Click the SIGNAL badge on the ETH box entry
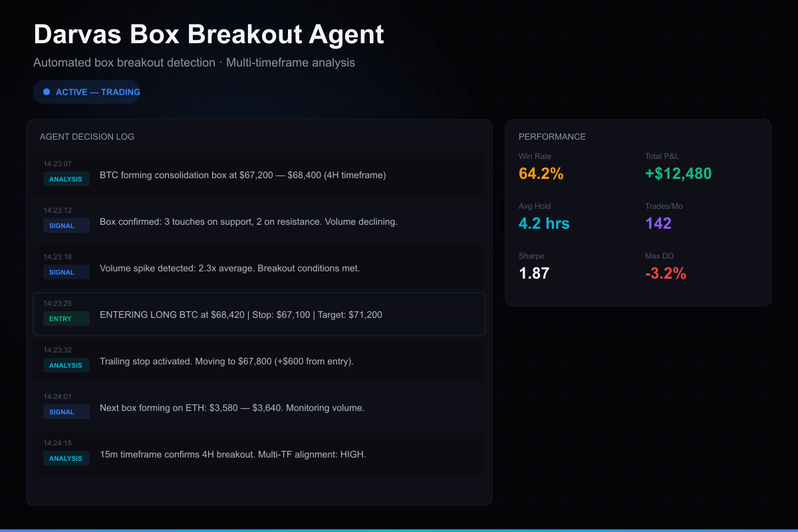Screen dimensions: 798x532 [66, 412]
